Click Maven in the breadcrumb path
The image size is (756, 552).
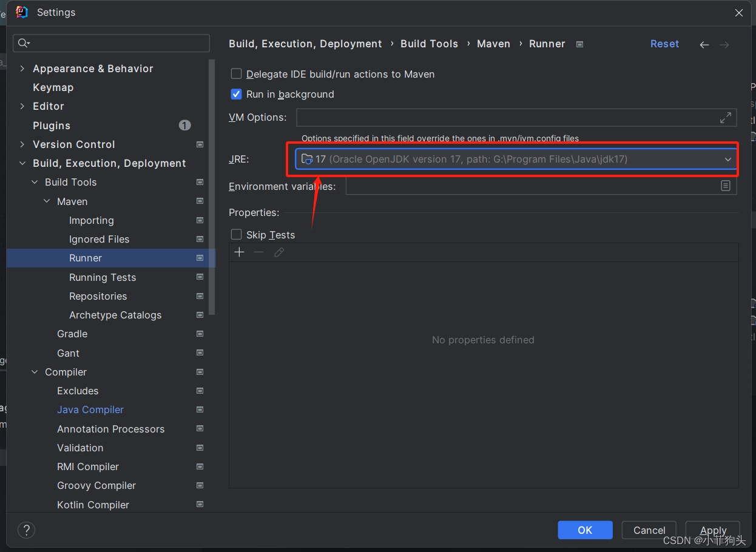[493, 44]
